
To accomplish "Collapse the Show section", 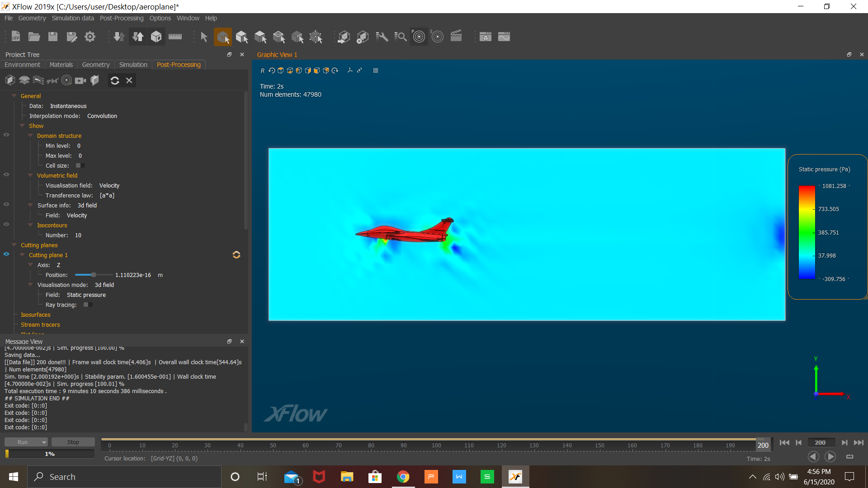I will [x=22, y=126].
